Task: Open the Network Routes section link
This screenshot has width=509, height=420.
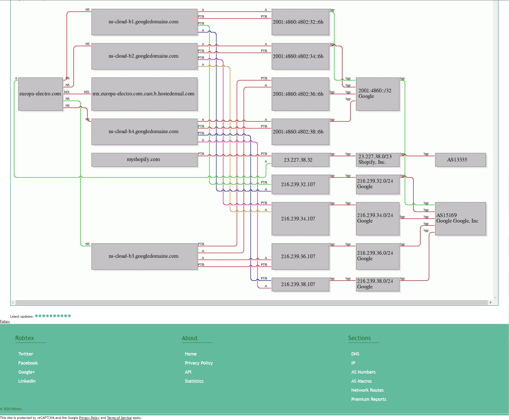Action: coord(367,390)
